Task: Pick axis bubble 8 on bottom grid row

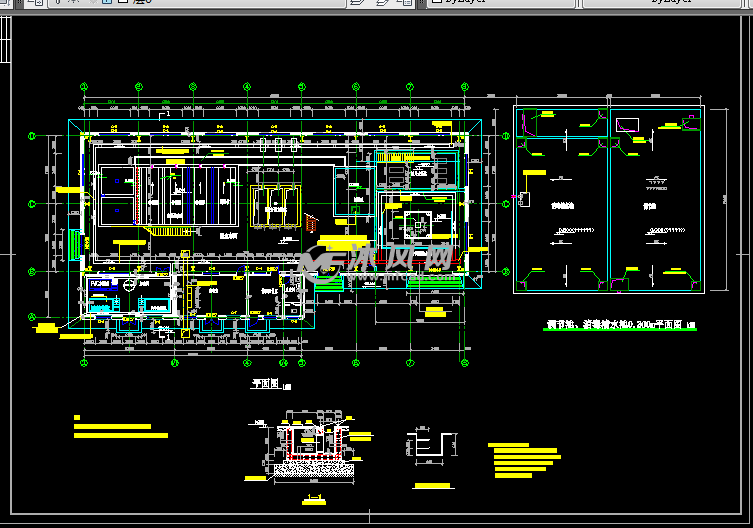Action: [464, 363]
